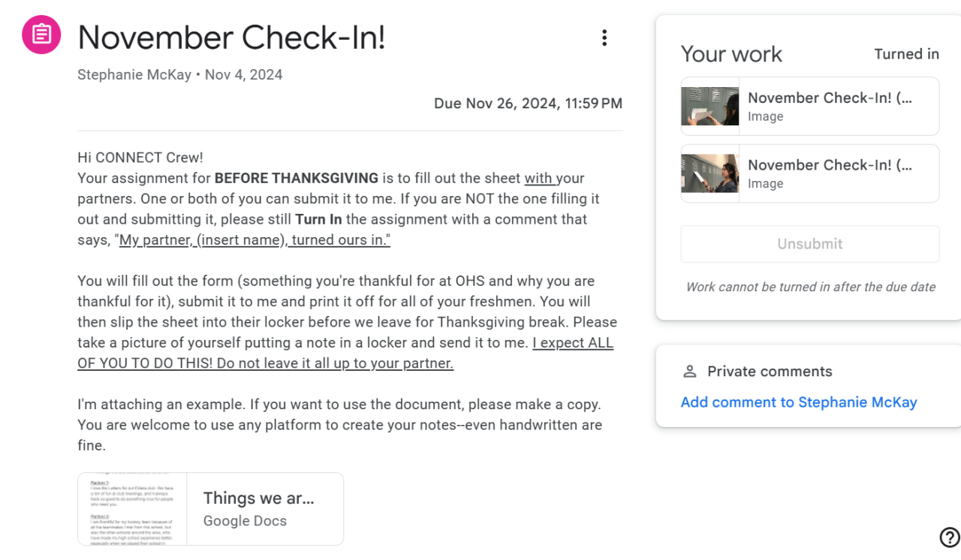961x560 pixels.
Task: Click the November Check-In! assignment heading
Action: (231, 38)
